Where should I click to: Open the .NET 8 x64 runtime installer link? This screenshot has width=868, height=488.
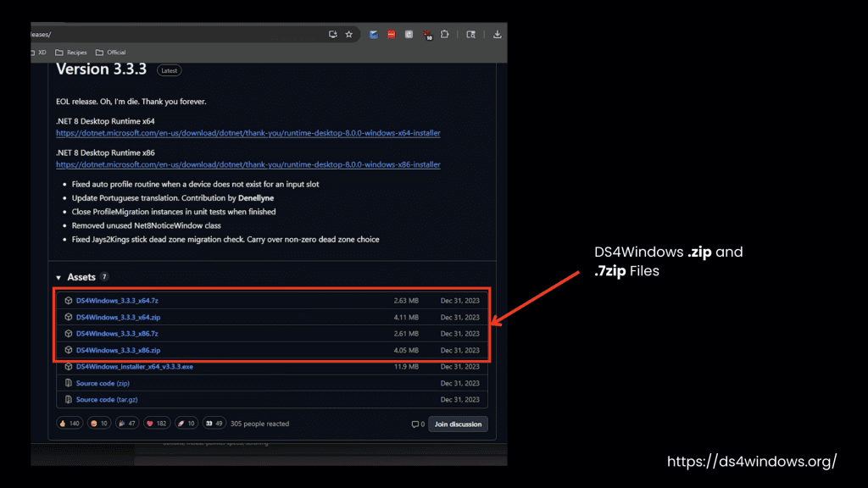pyautogui.click(x=248, y=133)
